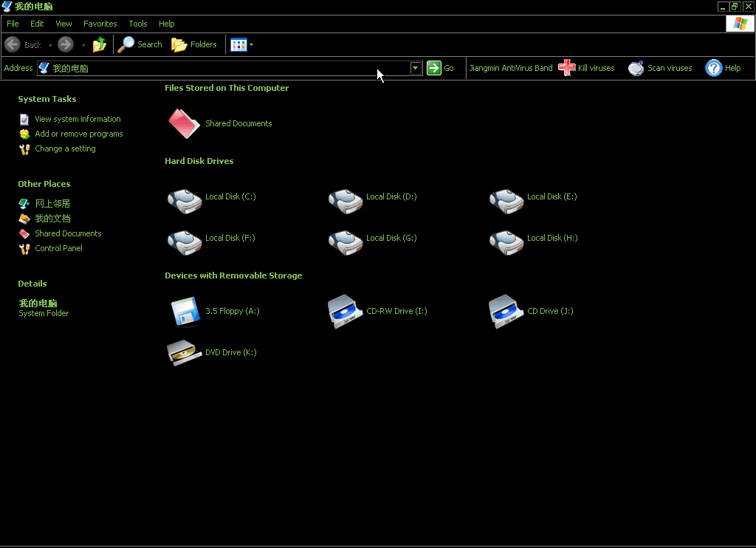Open the Favorites menu

coord(100,24)
